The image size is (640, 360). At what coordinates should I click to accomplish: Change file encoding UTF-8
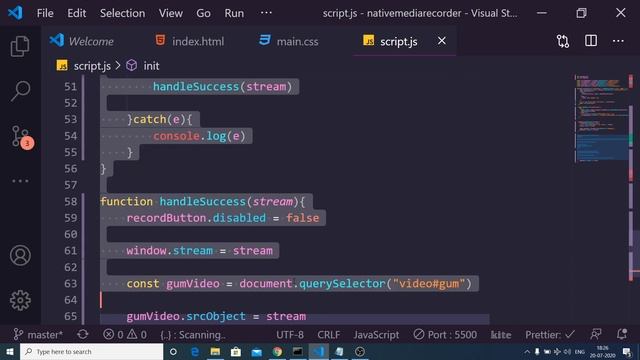tap(290, 335)
